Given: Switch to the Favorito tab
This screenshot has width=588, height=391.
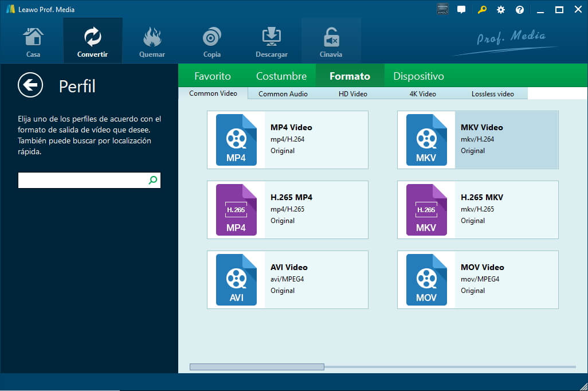Looking at the screenshot, I should [212, 76].
